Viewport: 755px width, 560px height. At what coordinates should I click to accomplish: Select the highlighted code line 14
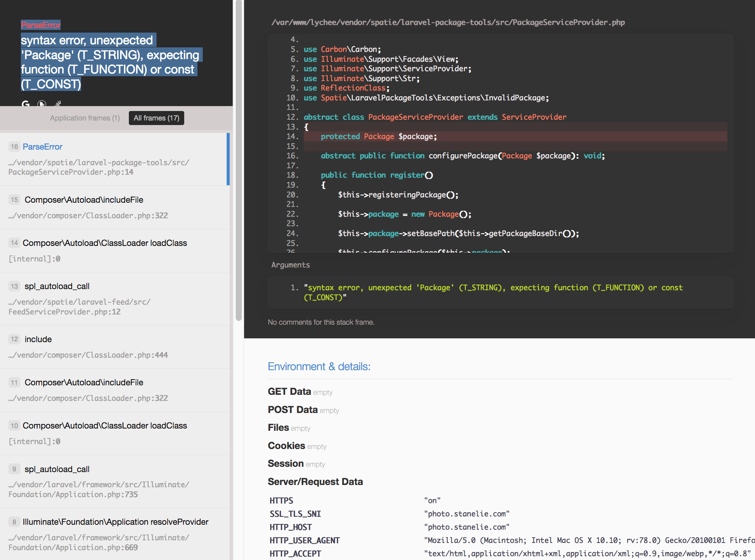(x=379, y=136)
